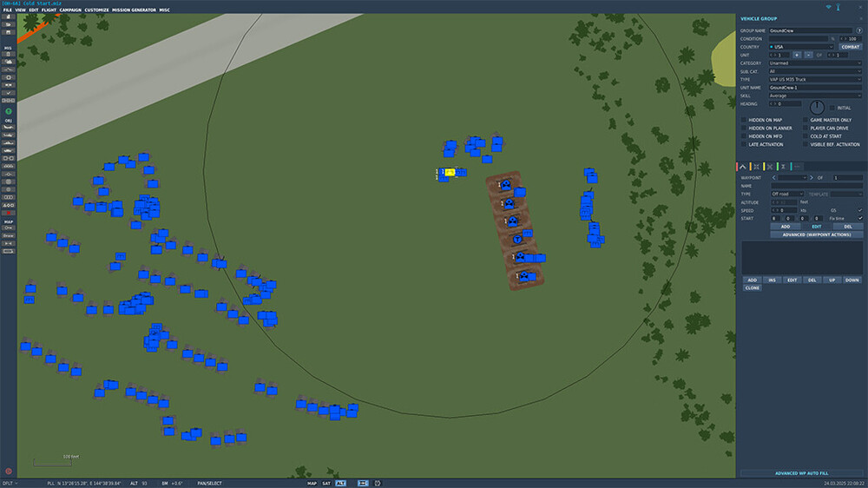Select the ship group icon under OBJ
868x488 pixels.
pyautogui.click(x=9, y=143)
